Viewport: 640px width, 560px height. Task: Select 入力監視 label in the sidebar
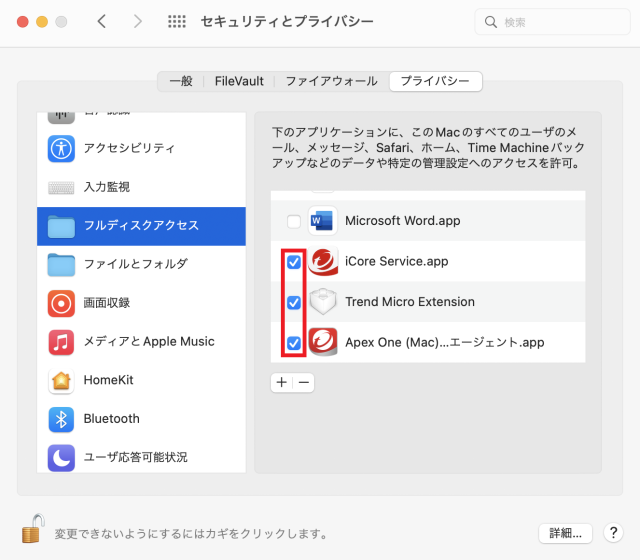107,187
